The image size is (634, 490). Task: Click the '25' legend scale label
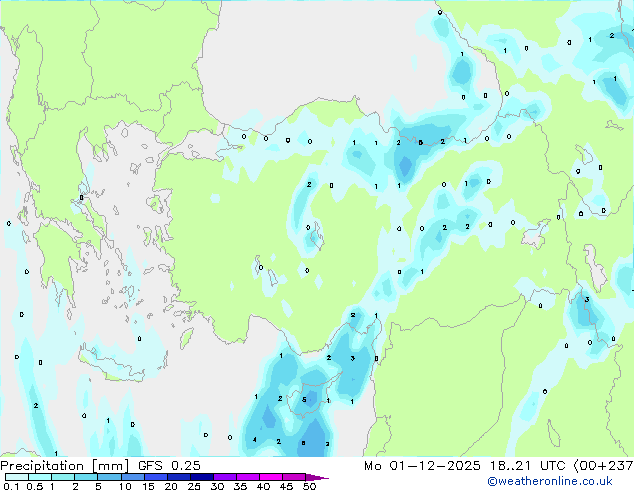tap(194, 486)
